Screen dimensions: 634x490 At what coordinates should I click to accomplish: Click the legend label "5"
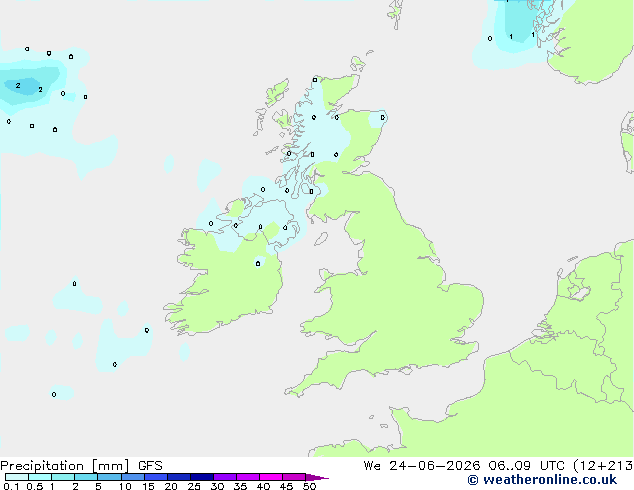coord(98,486)
